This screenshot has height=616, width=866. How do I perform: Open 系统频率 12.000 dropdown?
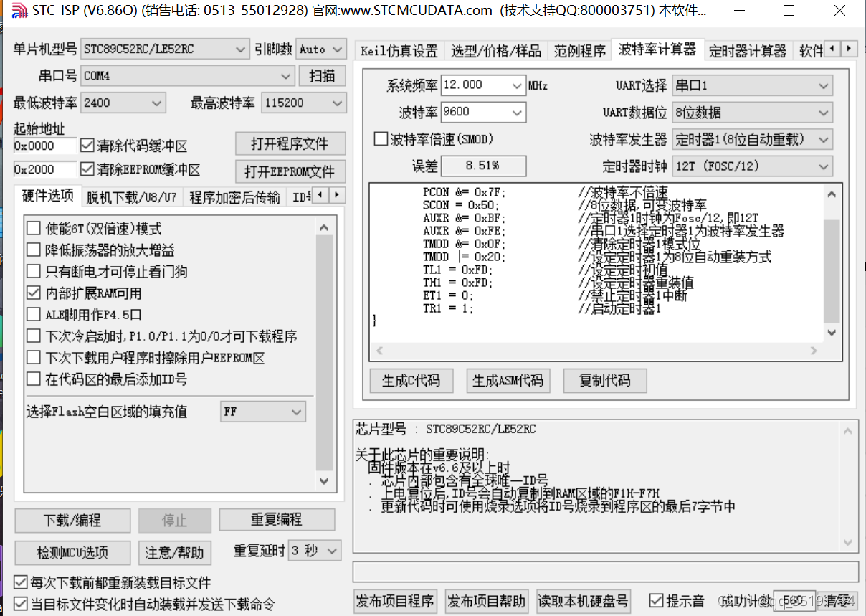(483, 85)
